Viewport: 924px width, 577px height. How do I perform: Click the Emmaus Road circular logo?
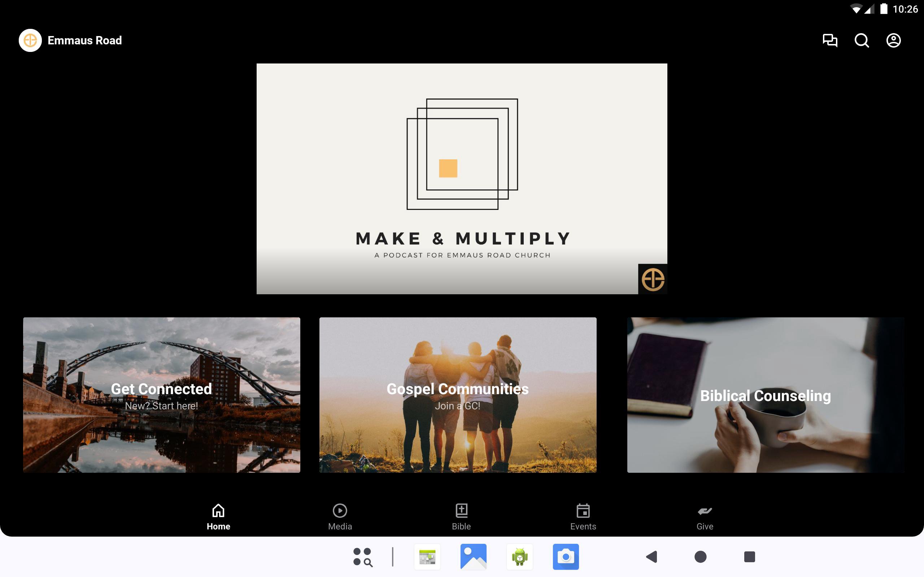click(30, 40)
